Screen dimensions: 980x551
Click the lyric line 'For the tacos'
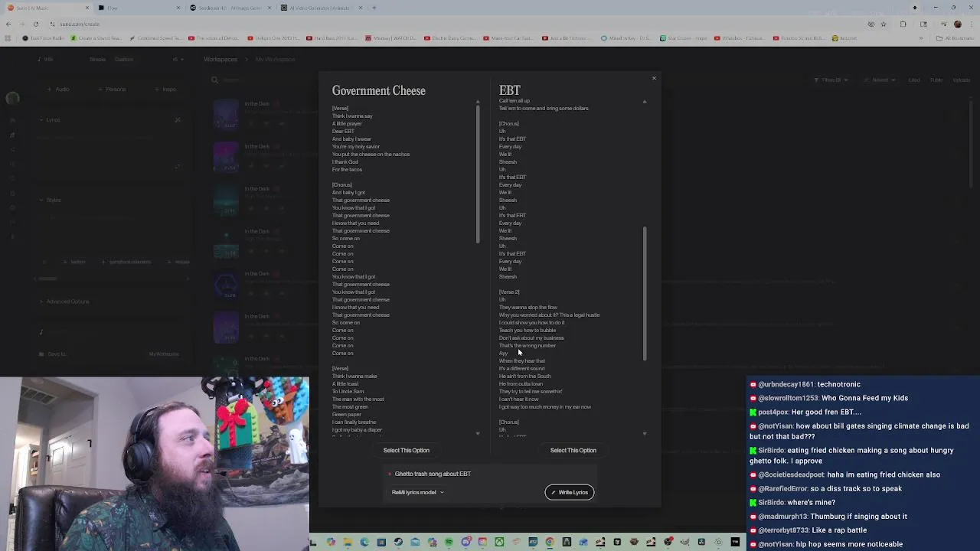click(x=347, y=169)
